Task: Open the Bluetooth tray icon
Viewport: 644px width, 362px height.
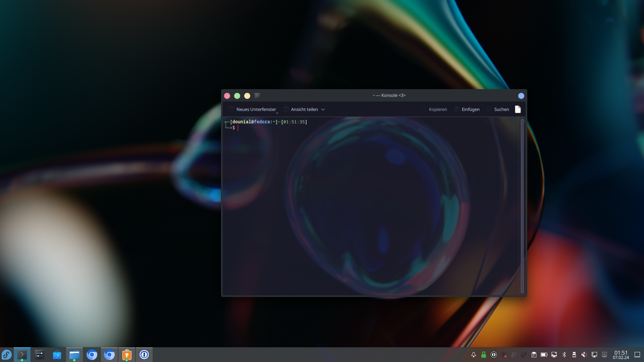Action: tap(564, 355)
